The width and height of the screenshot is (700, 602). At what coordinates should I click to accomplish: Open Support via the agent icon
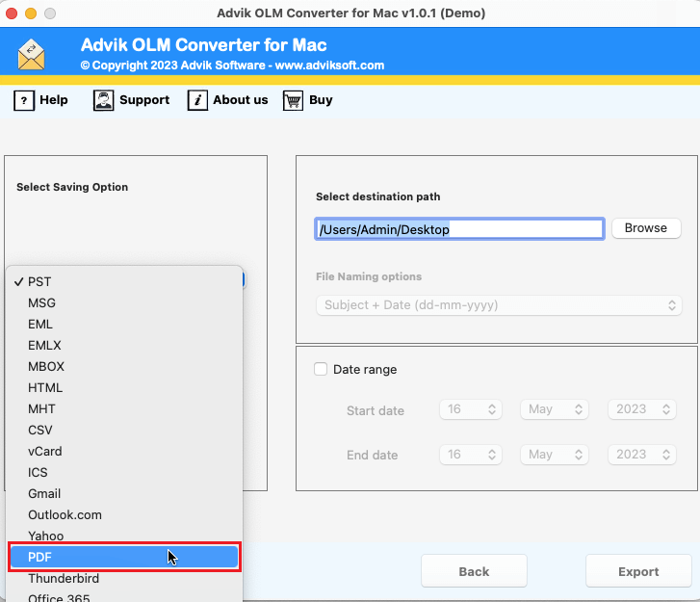(x=104, y=100)
